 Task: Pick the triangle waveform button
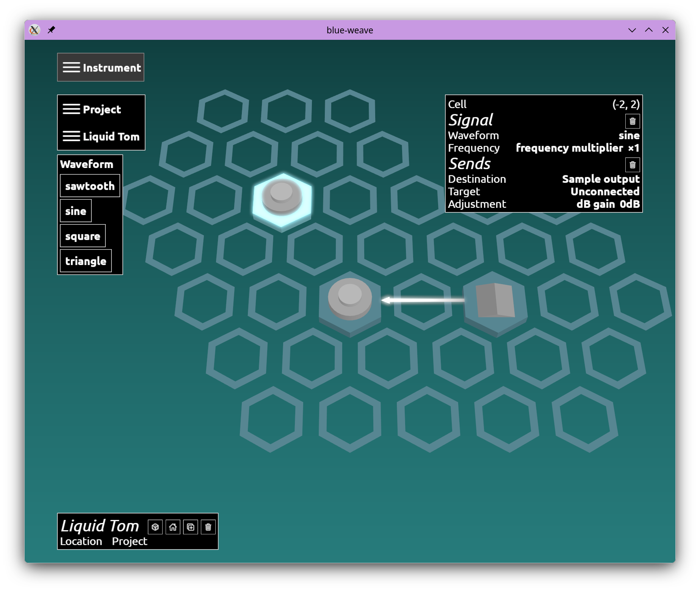[x=86, y=261]
